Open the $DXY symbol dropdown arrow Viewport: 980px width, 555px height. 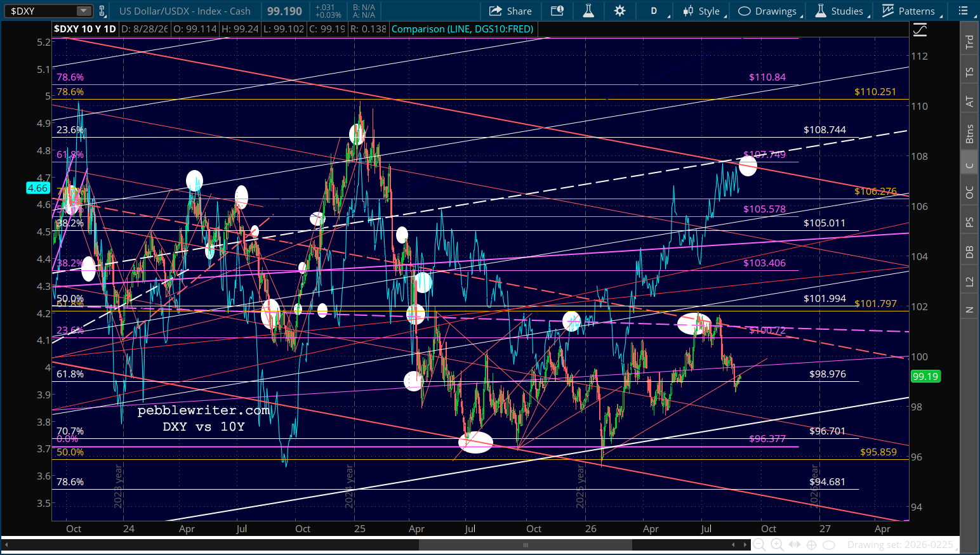[84, 11]
